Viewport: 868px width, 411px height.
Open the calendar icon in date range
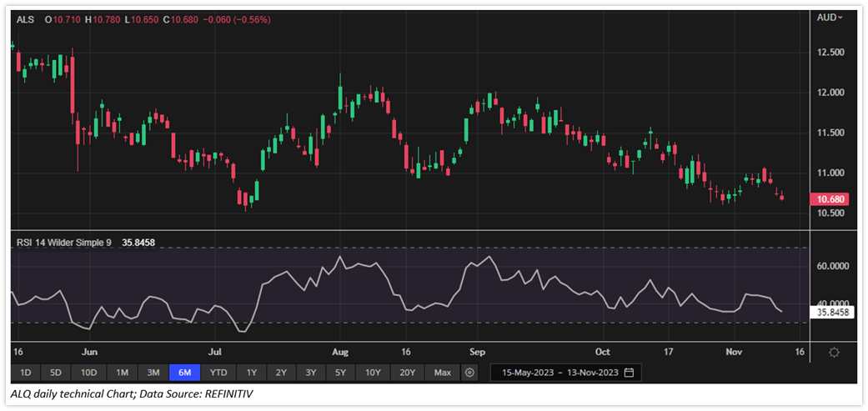point(629,372)
